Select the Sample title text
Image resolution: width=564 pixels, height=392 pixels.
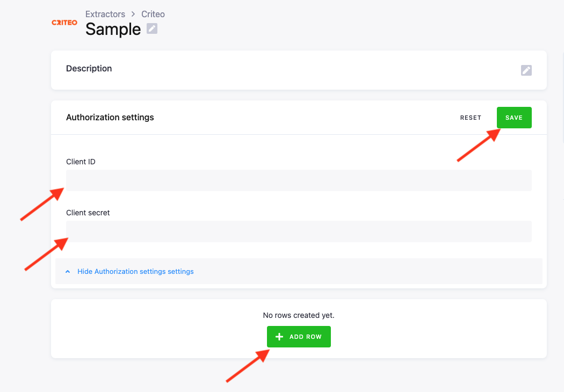click(x=113, y=29)
